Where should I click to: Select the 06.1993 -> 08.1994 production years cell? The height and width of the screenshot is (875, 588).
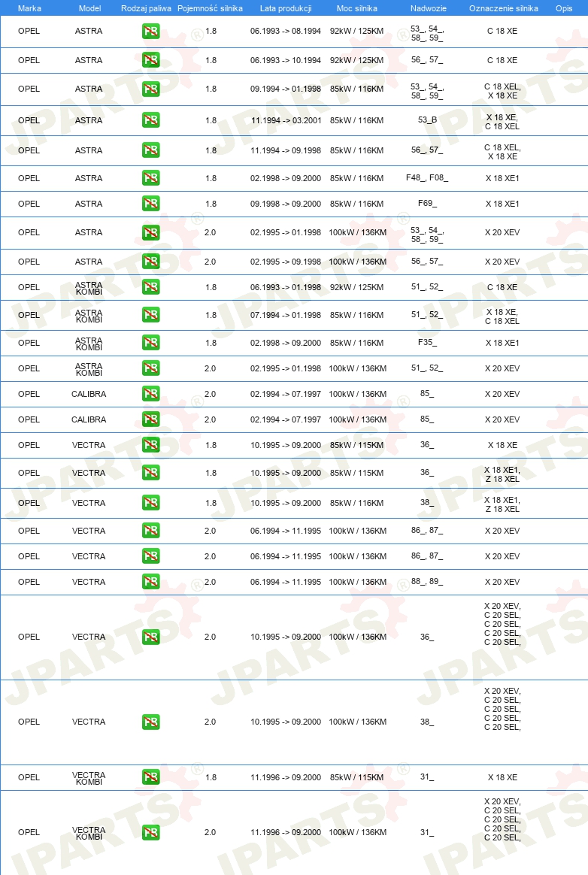click(x=286, y=32)
